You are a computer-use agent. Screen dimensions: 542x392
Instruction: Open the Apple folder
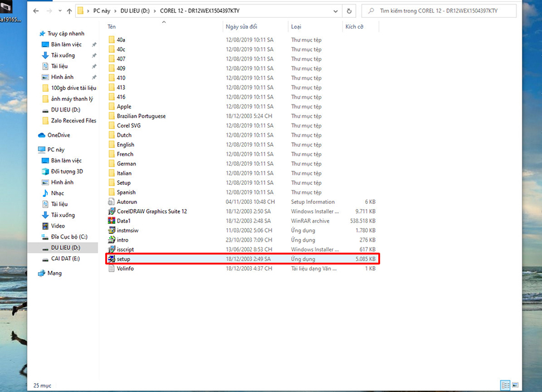point(124,106)
